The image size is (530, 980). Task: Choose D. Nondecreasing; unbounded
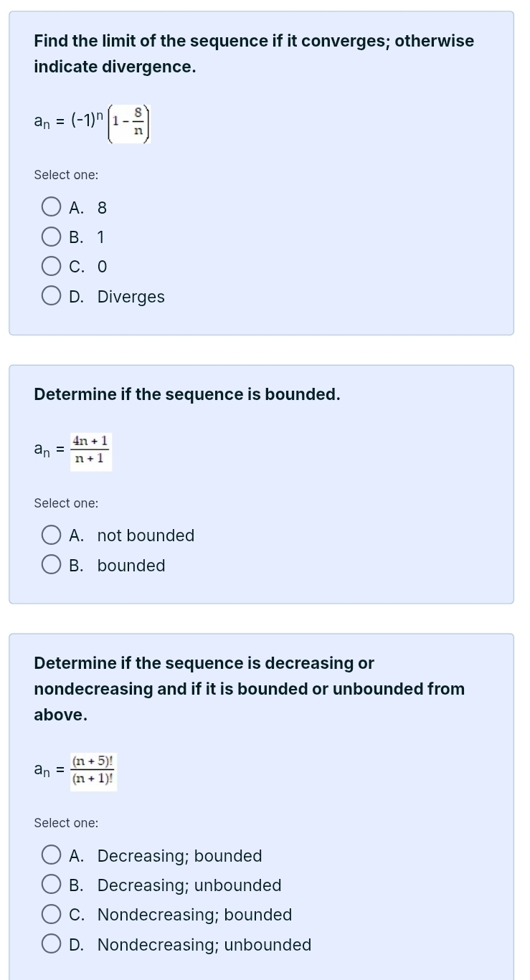pos(52,943)
